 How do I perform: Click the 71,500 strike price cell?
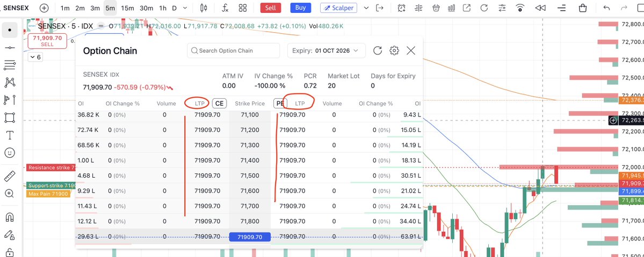[x=250, y=175]
